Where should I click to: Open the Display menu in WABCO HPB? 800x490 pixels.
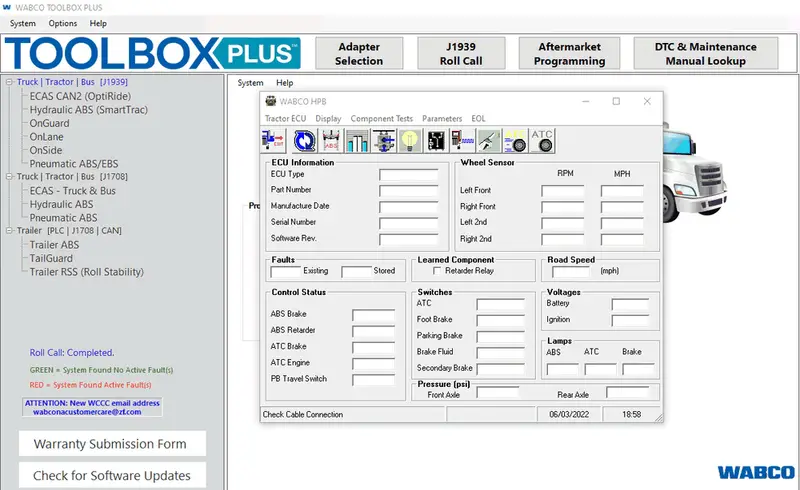(x=328, y=118)
